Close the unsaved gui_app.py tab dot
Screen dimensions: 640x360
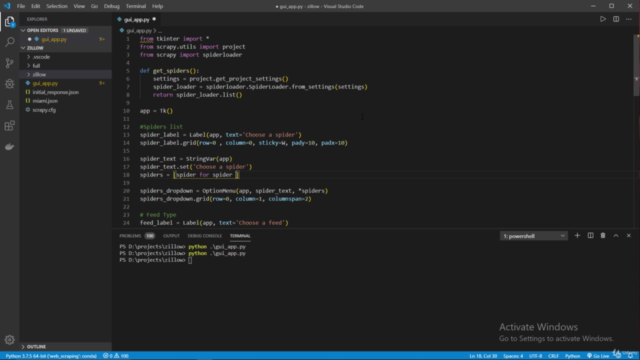(x=154, y=19)
